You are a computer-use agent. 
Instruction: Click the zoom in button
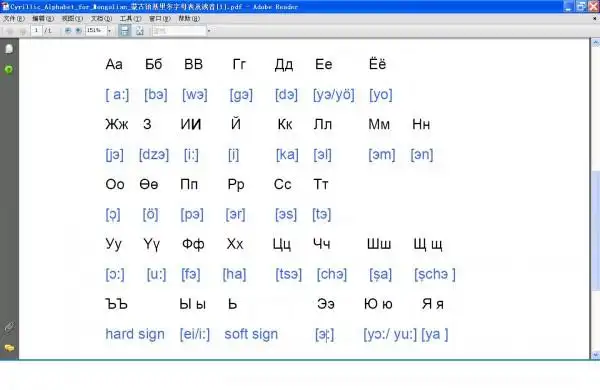click(78, 30)
